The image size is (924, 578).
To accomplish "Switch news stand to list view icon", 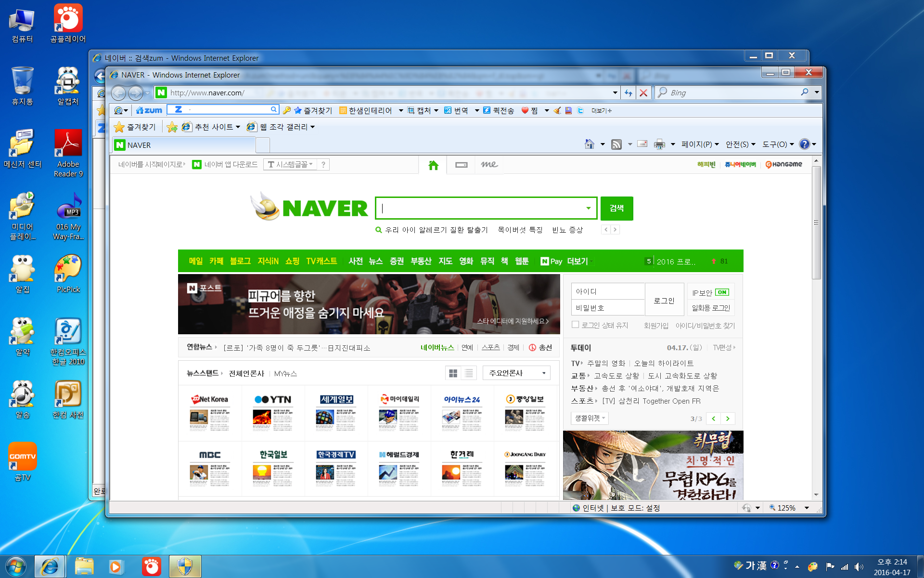I will point(469,373).
